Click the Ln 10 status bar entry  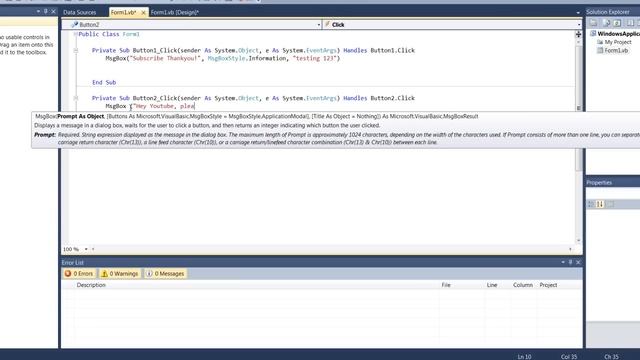(524, 357)
